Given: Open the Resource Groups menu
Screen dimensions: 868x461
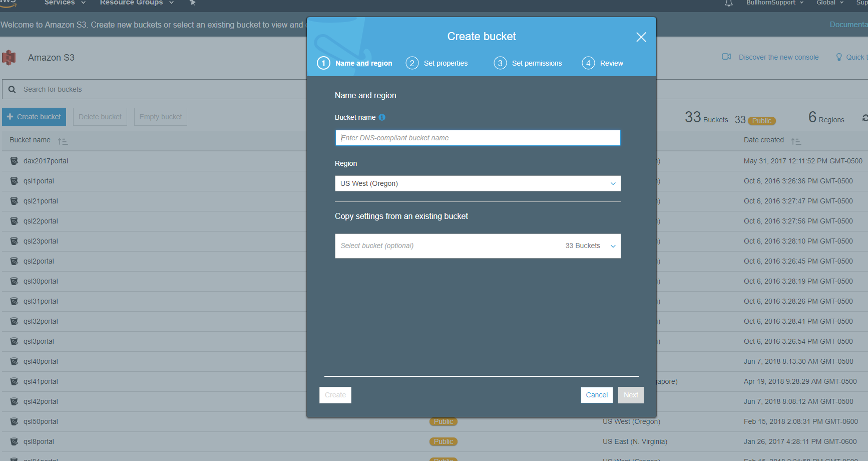Looking at the screenshot, I should 136,3.
